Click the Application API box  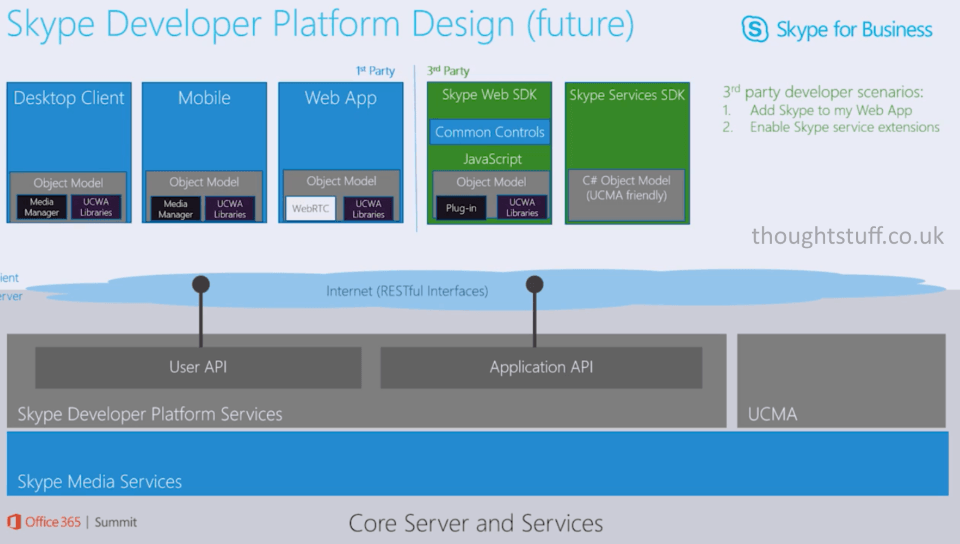point(541,367)
